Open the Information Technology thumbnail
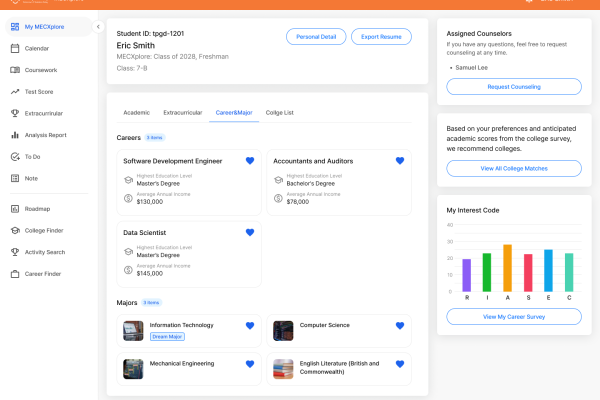 [133, 331]
